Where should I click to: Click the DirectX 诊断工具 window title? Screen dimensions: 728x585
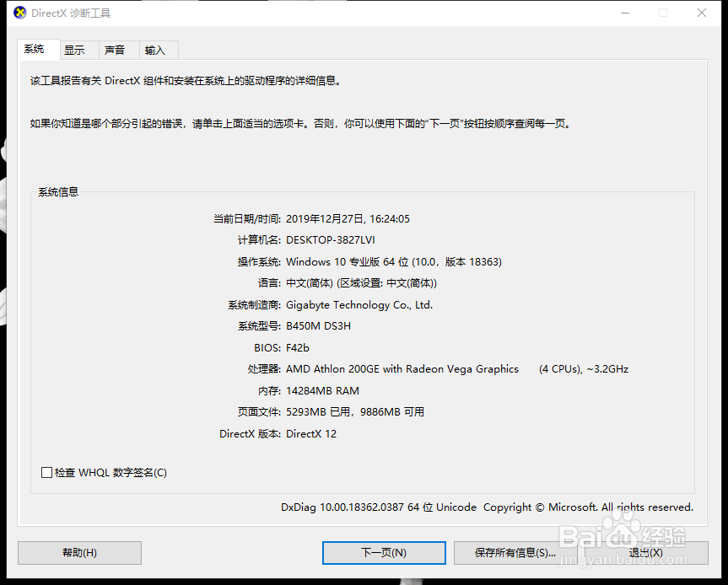tap(71, 13)
